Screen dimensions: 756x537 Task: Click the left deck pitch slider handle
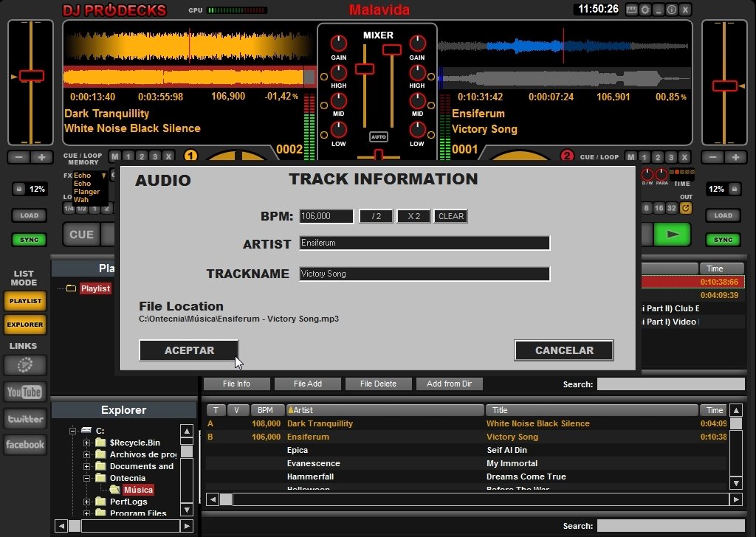(31, 76)
